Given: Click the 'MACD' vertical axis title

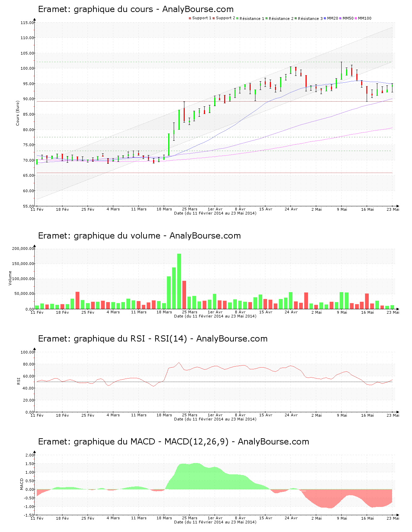Looking at the screenshot, I should click(x=22, y=484).
